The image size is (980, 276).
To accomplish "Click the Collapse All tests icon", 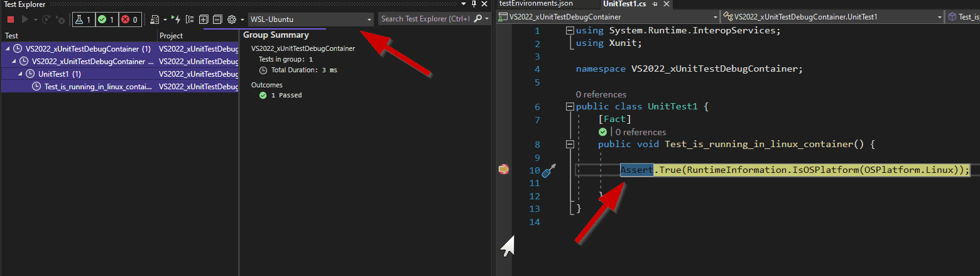I will point(217,19).
